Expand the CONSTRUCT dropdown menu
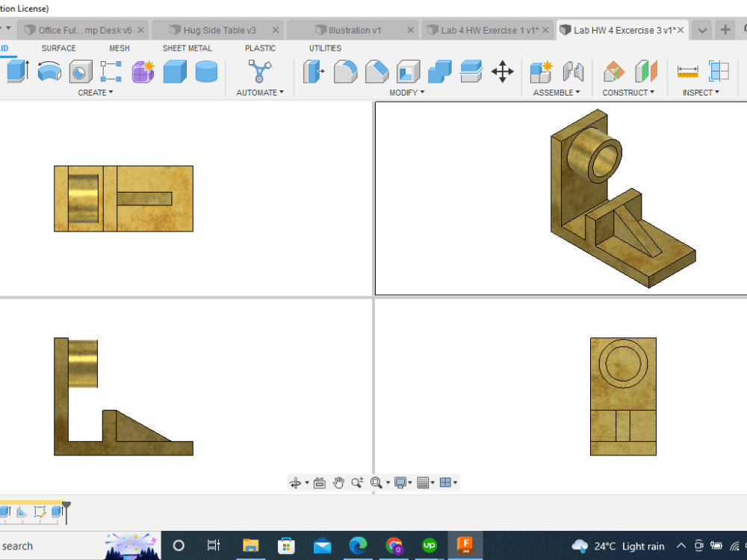Image resolution: width=747 pixels, height=560 pixels. point(628,93)
